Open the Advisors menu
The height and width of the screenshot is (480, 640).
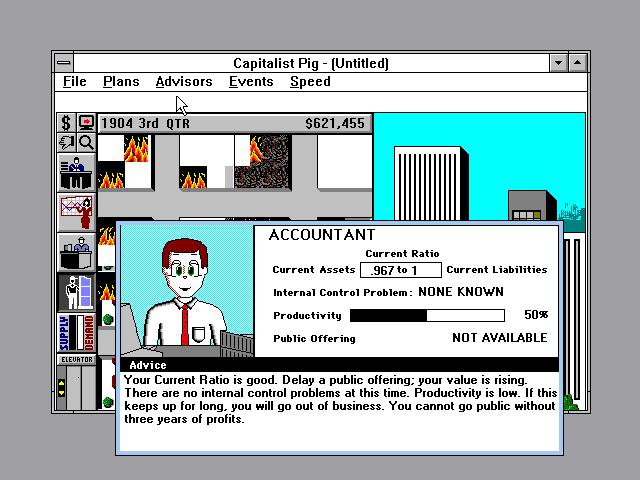(x=184, y=82)
